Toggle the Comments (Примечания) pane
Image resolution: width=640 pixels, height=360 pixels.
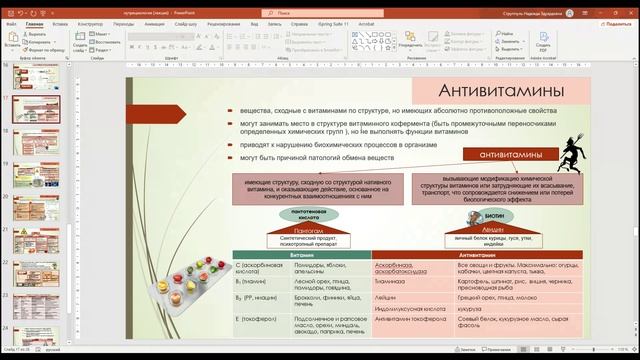coord(496,349)
